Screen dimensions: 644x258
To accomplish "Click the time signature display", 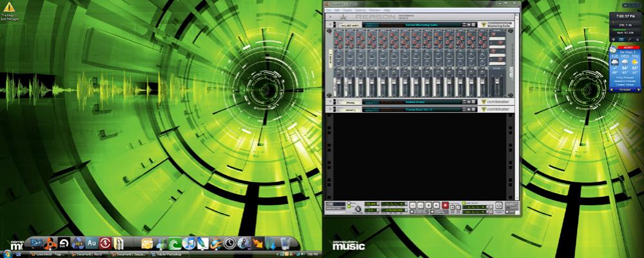I will [x=371, y=210].
